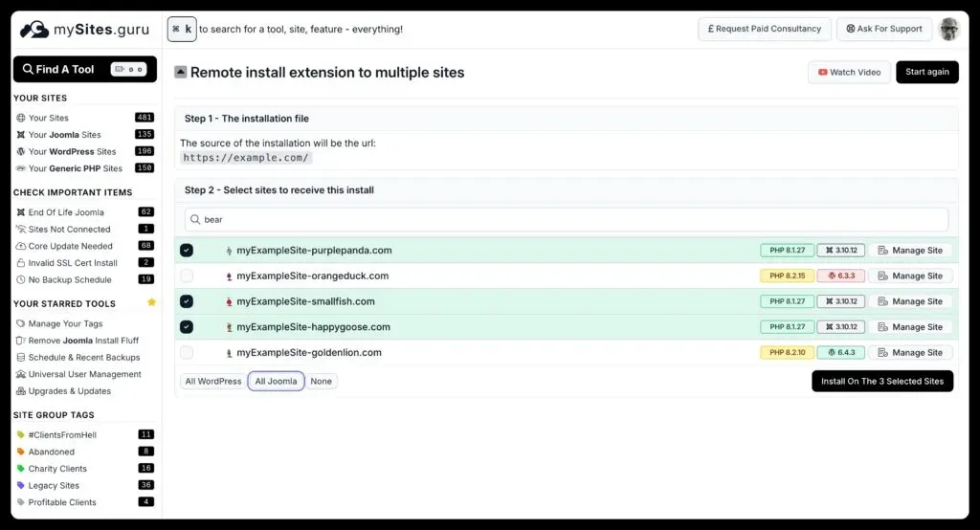The height and width of the screenshot is (530, 980).
Task: Select the Profitable Clients tag
Action: click(56, 502)
